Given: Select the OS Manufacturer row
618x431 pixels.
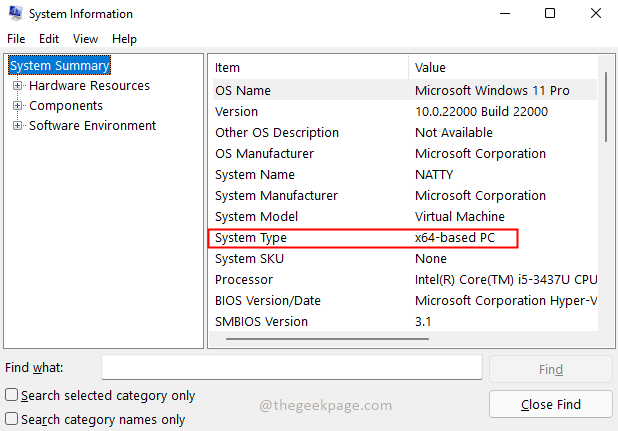Looking at the screenshot, I should point(405,154).
